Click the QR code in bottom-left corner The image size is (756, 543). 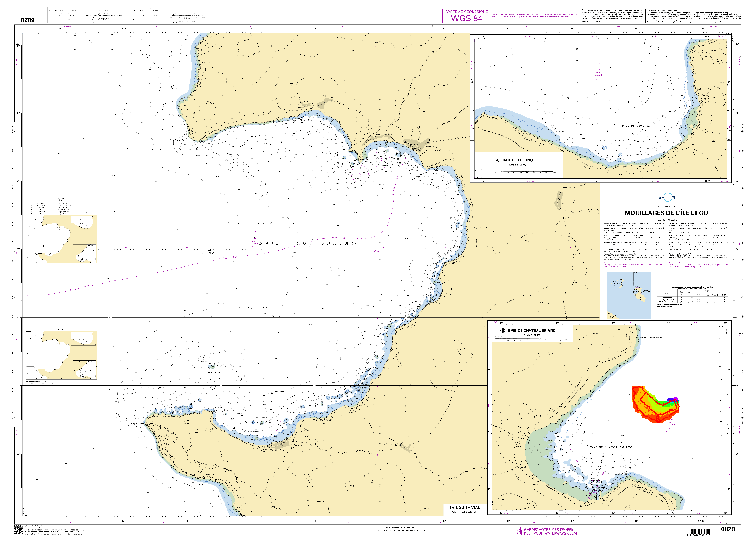pyautogui.click(x=19, y=530)
